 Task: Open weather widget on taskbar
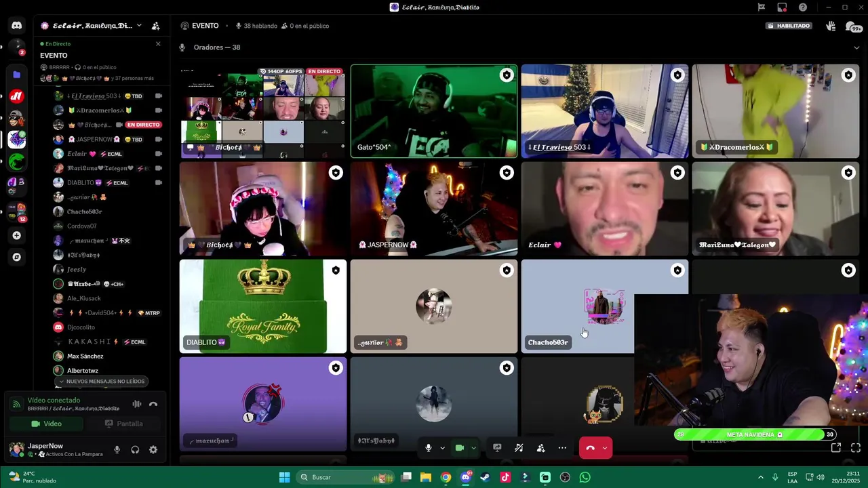pyautogui.click(x=33, y=477)
